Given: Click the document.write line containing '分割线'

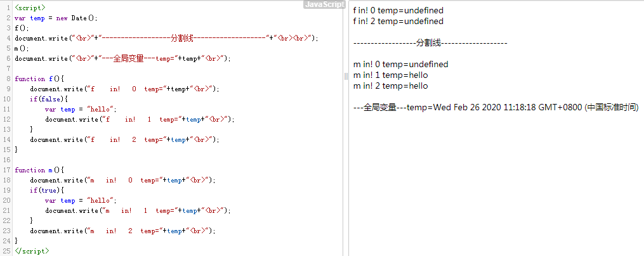Looking at the screenshot, I should pos(166,38).
